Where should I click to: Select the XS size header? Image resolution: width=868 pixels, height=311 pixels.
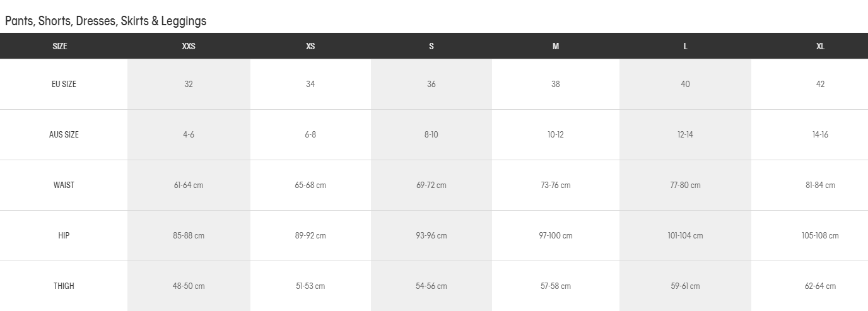click(310, 46)
